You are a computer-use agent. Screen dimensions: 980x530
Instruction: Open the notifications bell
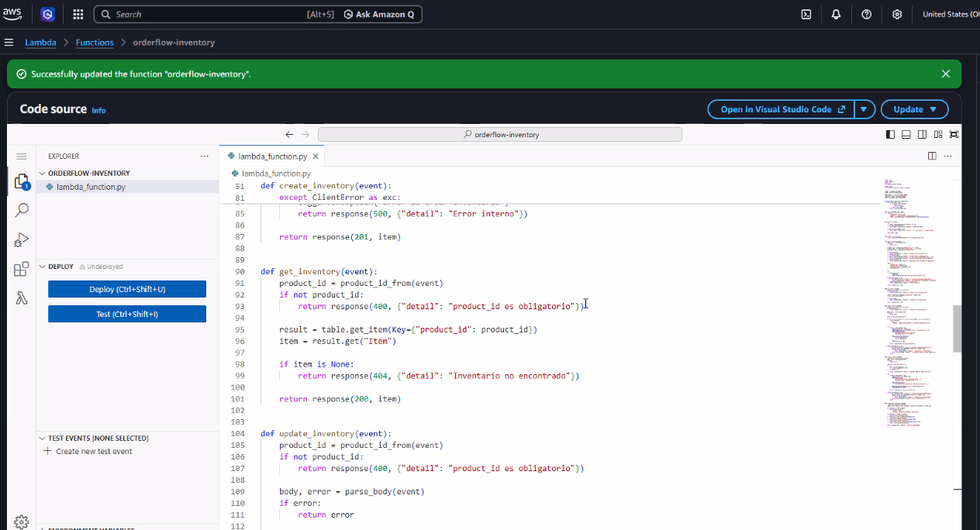coord(836,14)
